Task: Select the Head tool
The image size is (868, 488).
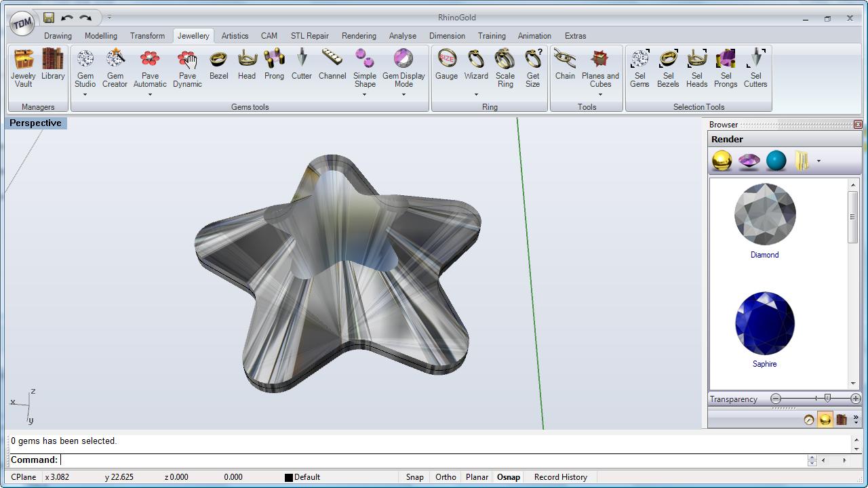Action: coord(247,64)
